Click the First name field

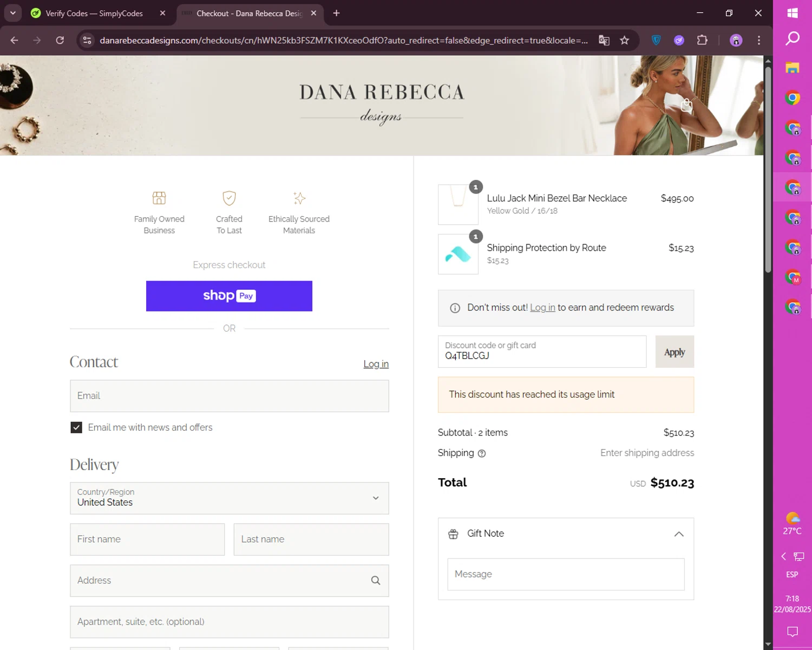tap(147, 539)
